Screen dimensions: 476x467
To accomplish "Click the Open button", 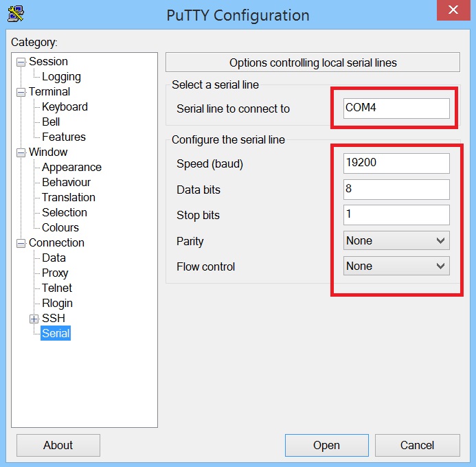I will click(327, 445).
